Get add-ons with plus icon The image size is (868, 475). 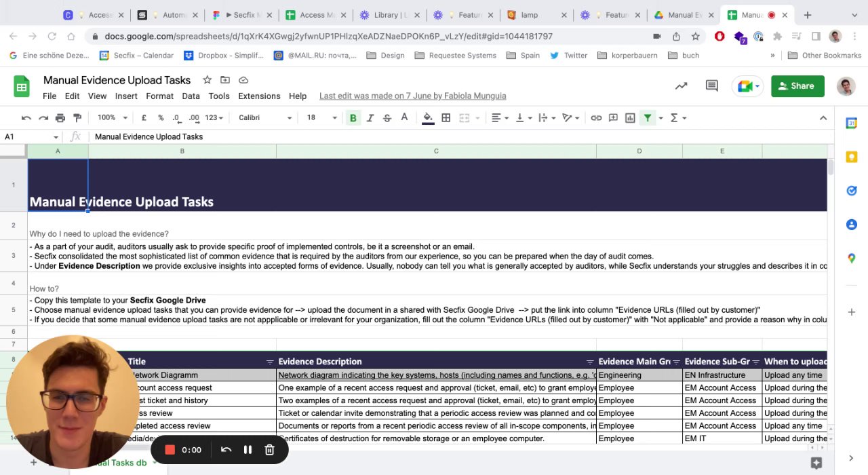[x=851, y=312]
